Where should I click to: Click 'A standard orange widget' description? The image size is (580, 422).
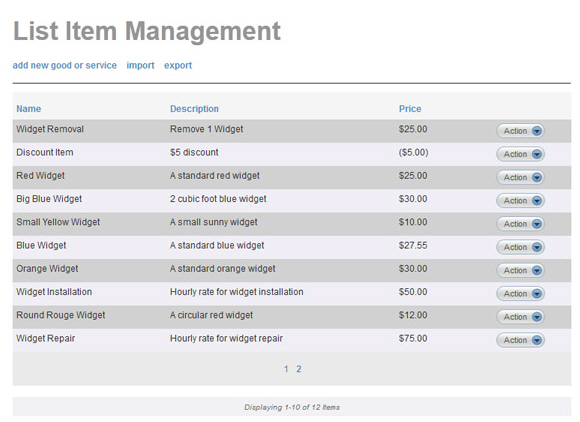tap(223, 269)
